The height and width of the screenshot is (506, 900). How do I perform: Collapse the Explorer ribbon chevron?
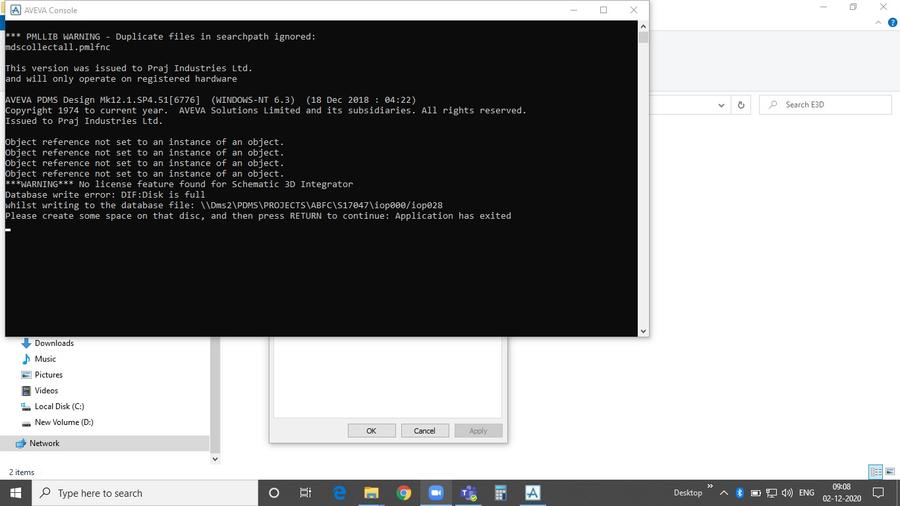pos(878,22)
